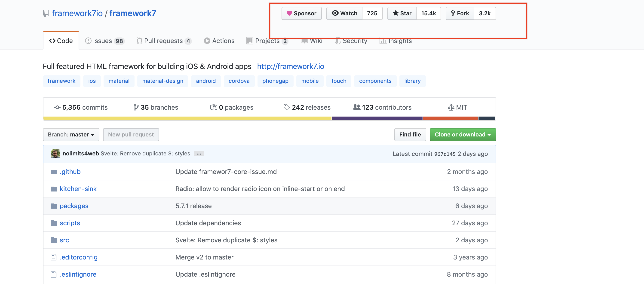Open the 0 packages box icon
The width and height of the screenshot is (644, 284).
(x=214, y=107)
